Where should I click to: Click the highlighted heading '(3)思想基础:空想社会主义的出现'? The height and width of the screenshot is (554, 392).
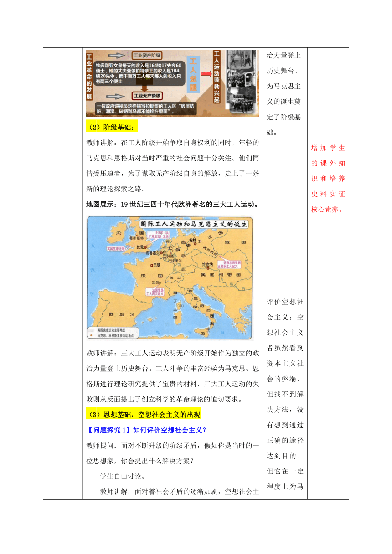click(x=143, y=415)
